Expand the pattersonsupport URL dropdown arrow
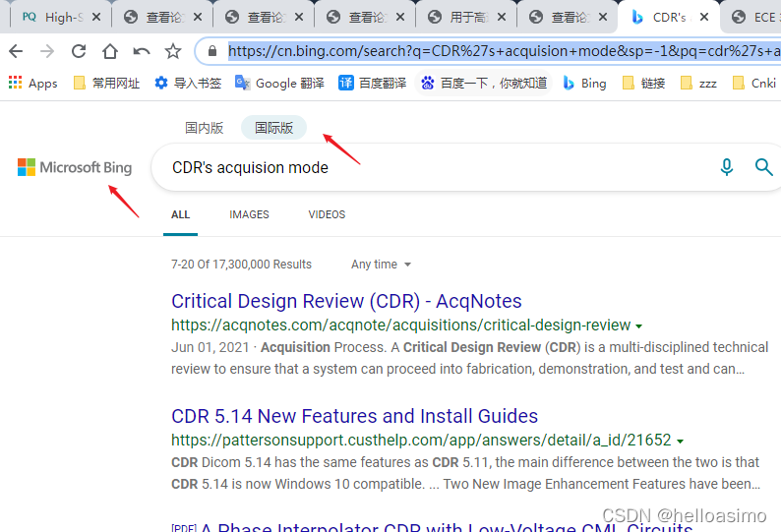Screen dimensions: 781x532 pyautogui.click(x=681, y=442)
